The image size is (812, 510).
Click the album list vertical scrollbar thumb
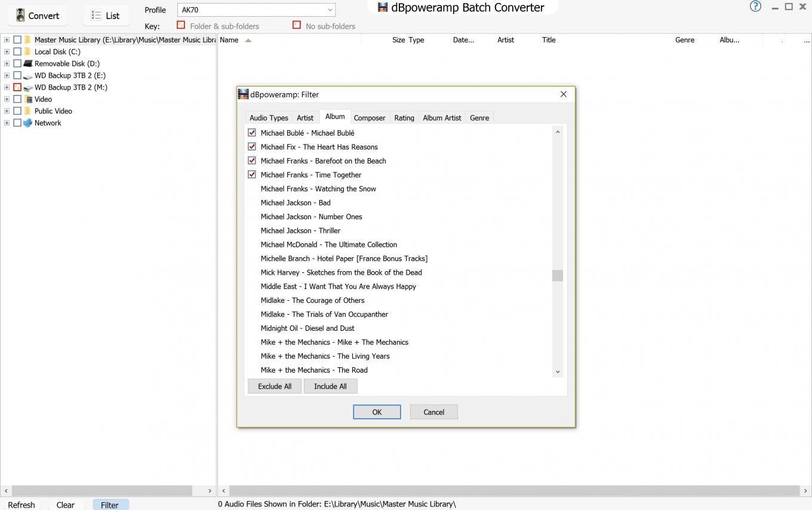pyautogui.click(x=558, y=275)
